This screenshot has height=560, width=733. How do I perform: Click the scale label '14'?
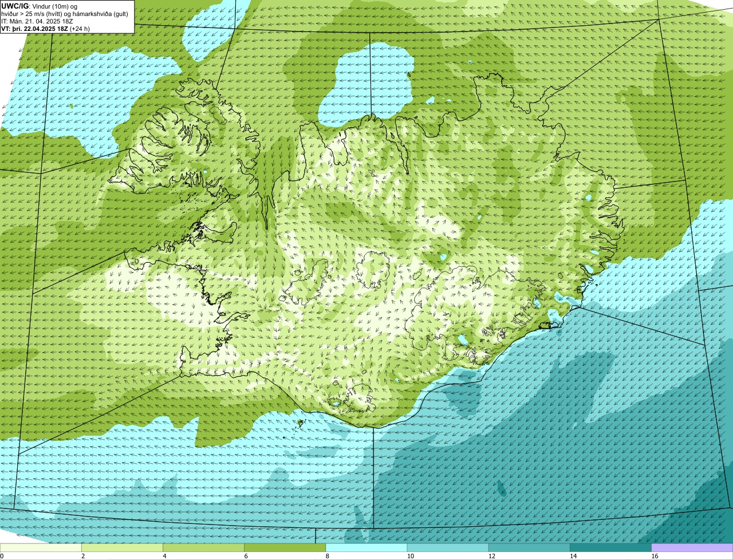click(573, 556)
